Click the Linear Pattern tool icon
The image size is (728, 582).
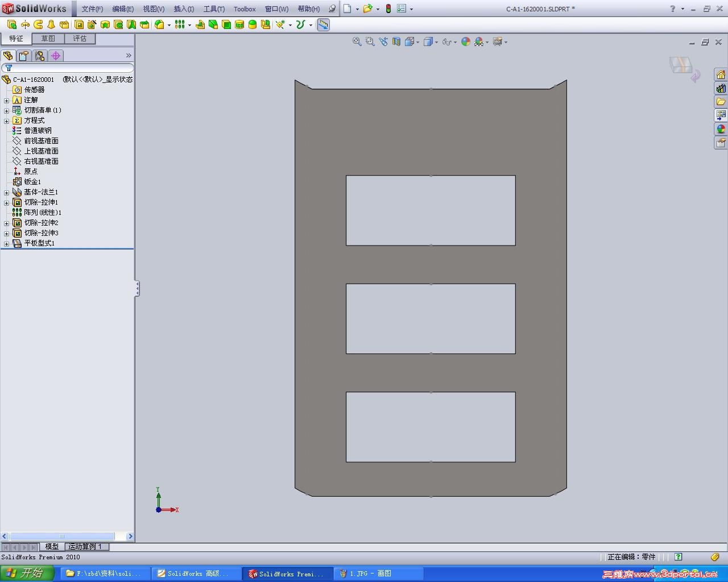(180, 24)
